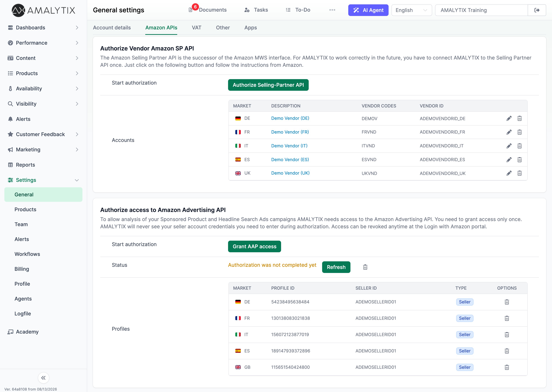Viewport: 552px width, 392px height.
Task: Delete the advertising authorization status
Action: coord(365,267)
